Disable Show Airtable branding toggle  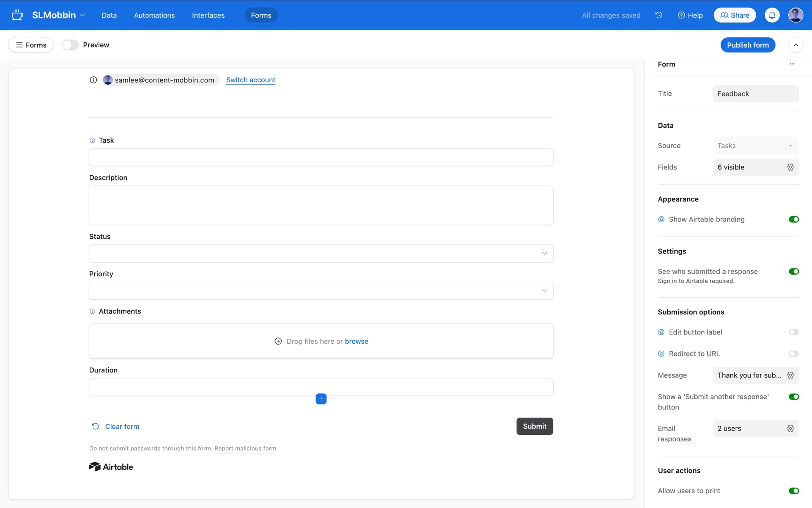(x=793, y=219)
